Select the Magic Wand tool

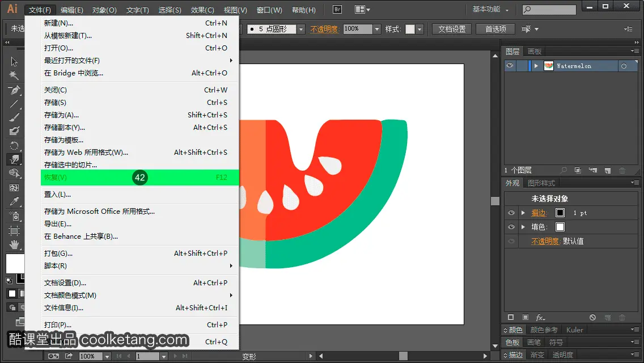pos(14,75)
